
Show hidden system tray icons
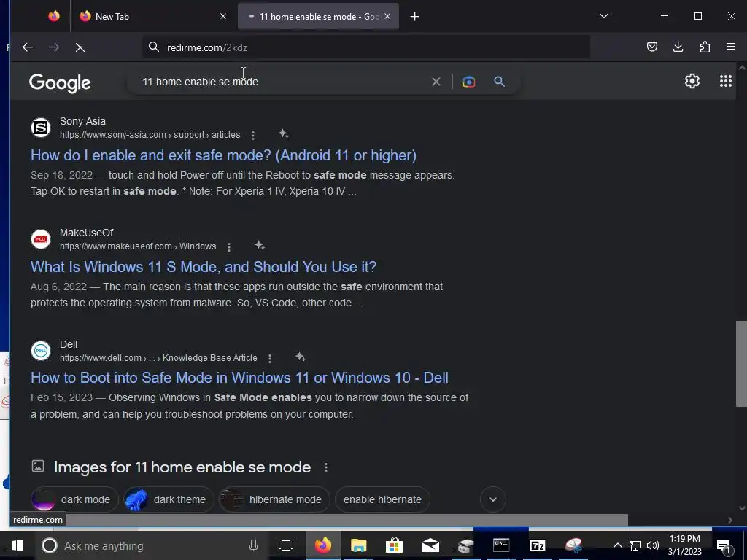point(617,545)
